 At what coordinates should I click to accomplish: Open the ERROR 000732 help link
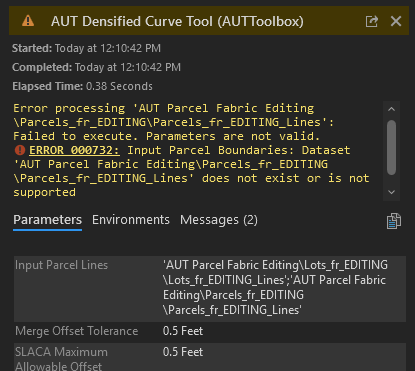point(74,150)
